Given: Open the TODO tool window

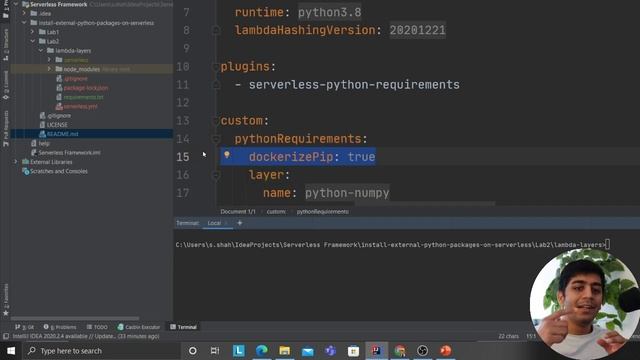Looking at the screenshot, I should pos(97,327).
